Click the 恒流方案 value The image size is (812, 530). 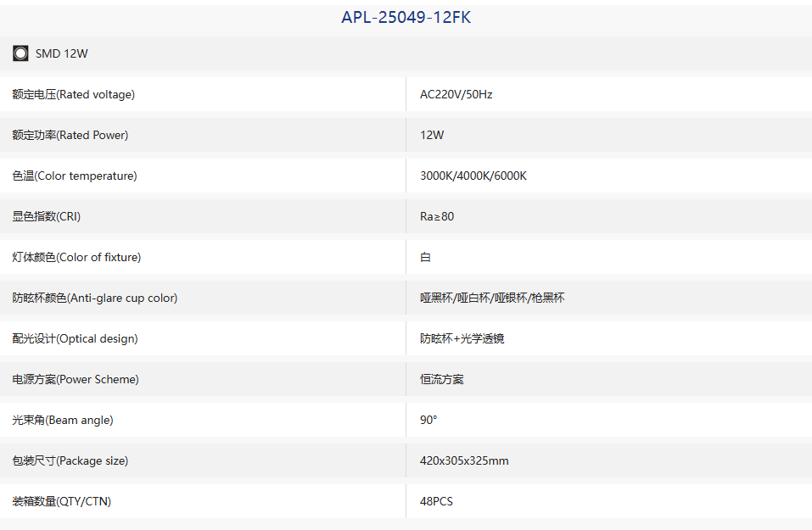pos(442,379)
